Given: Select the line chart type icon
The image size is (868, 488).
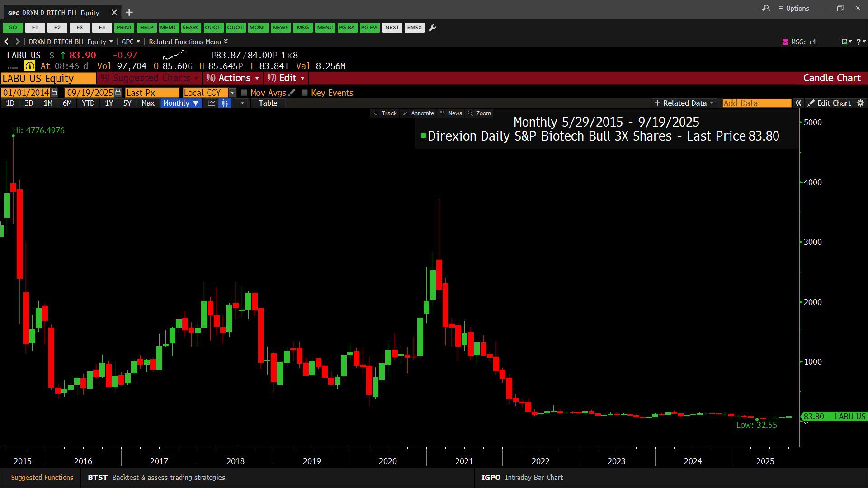Looking at the screenshot, I should [212, 103].
